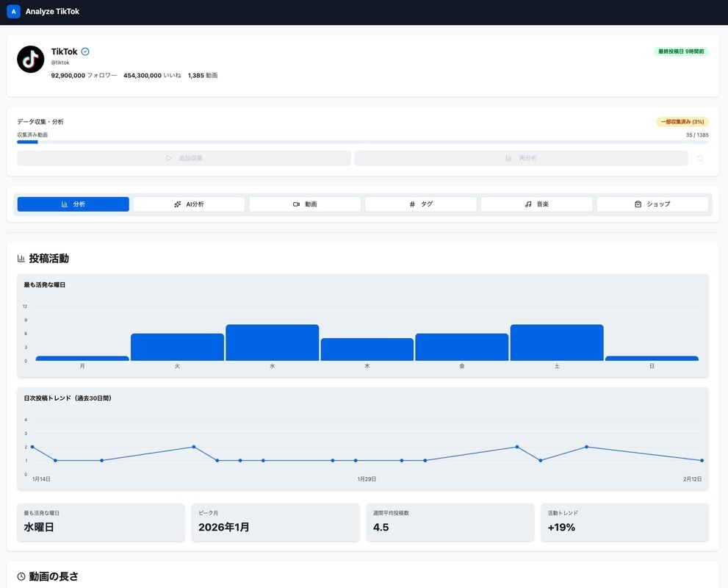The height and width of the screenshot is (588, 728).
Task: Select the タグ tab
Action: tap(421, 204)
